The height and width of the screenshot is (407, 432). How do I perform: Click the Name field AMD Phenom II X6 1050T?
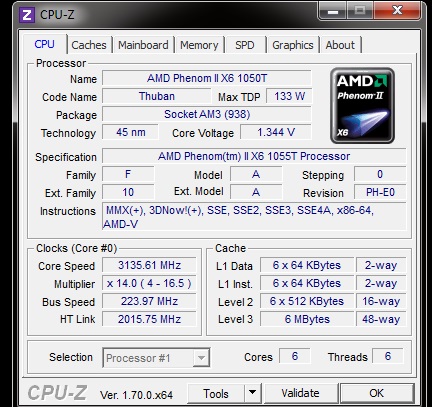click(x=207, y=78)
